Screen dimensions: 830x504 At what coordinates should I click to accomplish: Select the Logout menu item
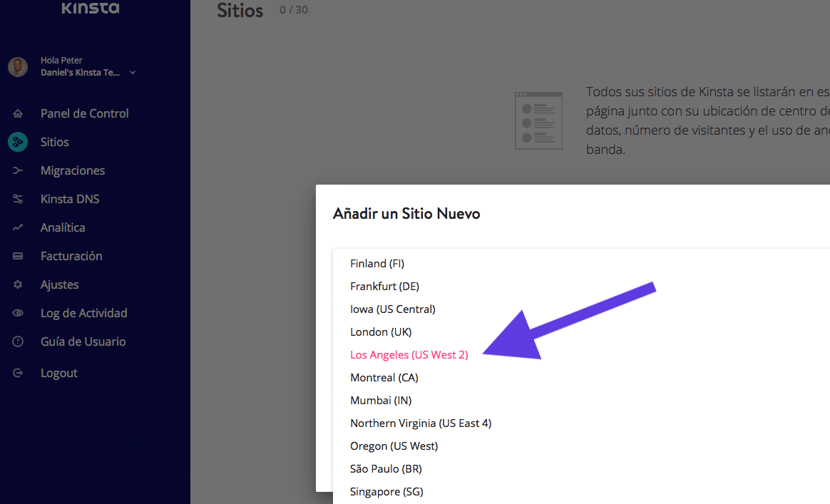point(58,374)
